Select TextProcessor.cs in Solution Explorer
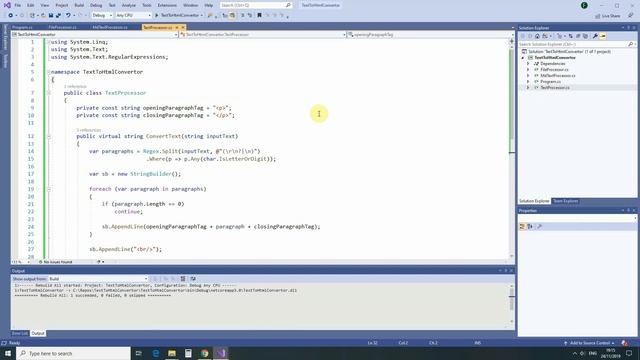Screen dimensions: 640x360 point(555,87)
